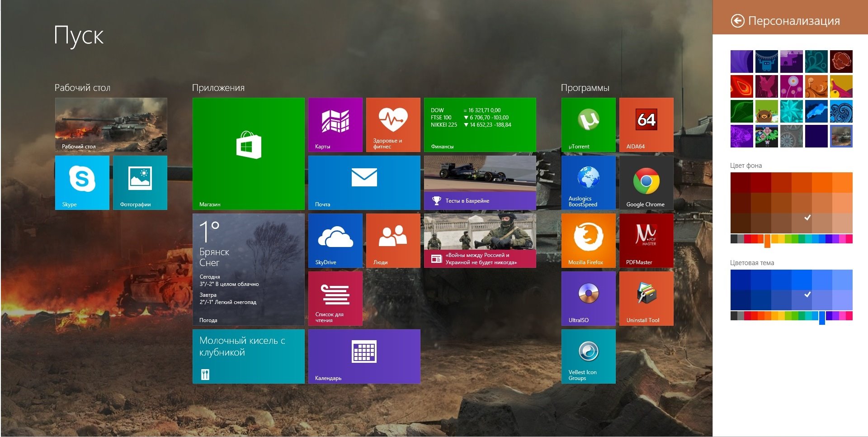Open the Uninstall Tool tile
This screenshot has height=437, width=868.
(x=646, y=298)
